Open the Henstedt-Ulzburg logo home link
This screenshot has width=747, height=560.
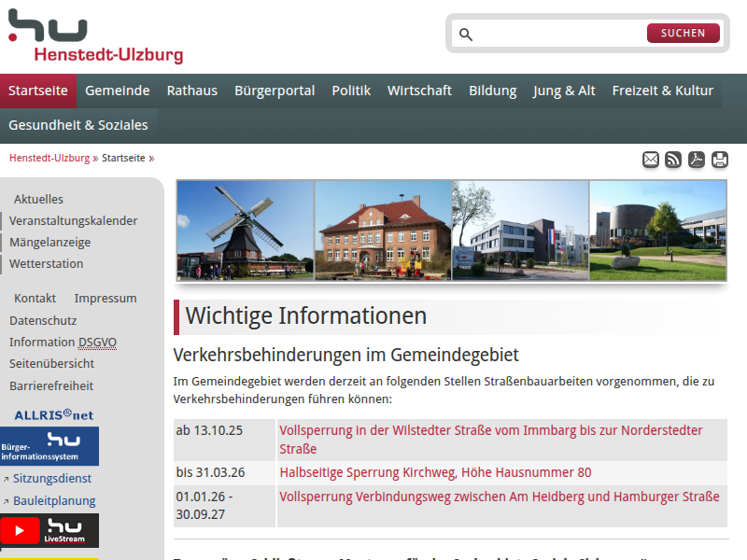click(x=95, y=37)
